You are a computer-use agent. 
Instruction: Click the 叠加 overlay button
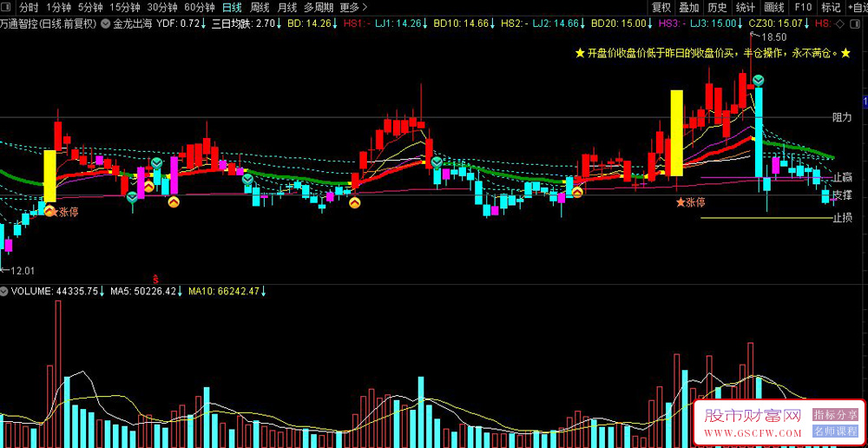(689, 7)
